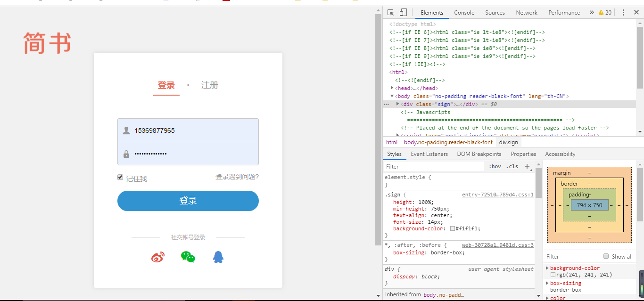Show more DevTools tabs chevron
The width and height of the screenshot is (644, 301).
coord(591,13)
